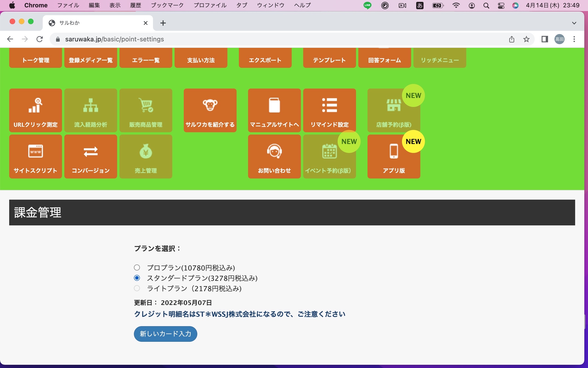588x368 pixels.
Task: Click the エクスポート button
Action: coord(265,58)
